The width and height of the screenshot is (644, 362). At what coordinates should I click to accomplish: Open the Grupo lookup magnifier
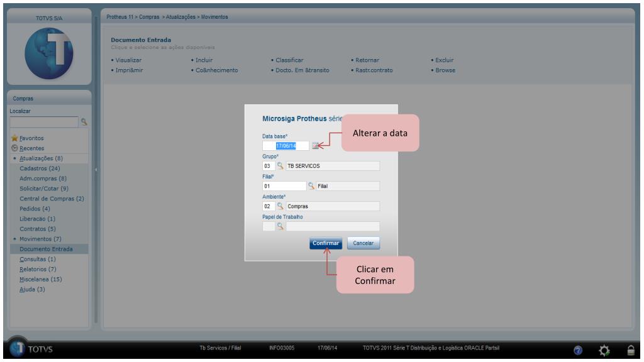tap(280, 166)
